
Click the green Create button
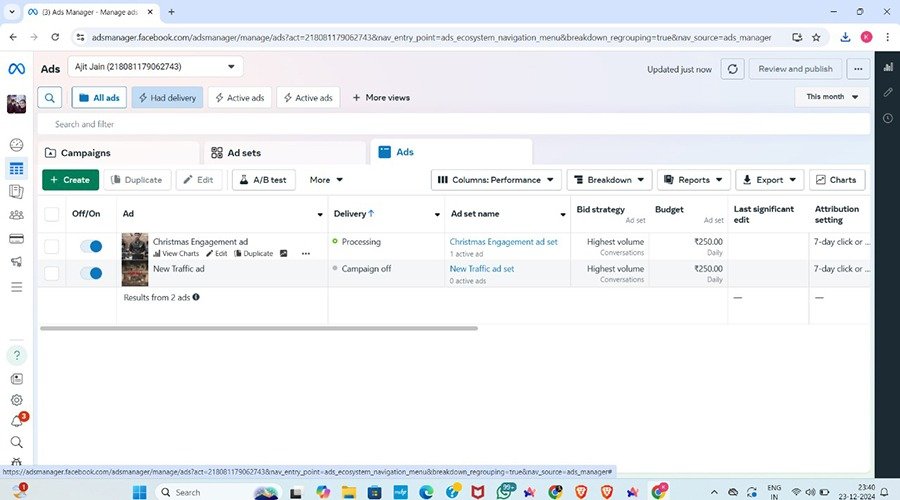coord(71,180)
